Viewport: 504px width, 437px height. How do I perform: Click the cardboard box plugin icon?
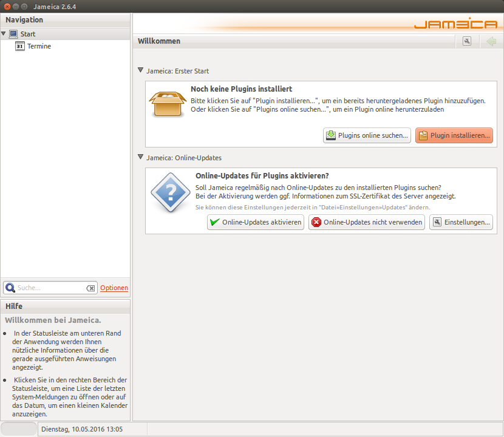168,104
